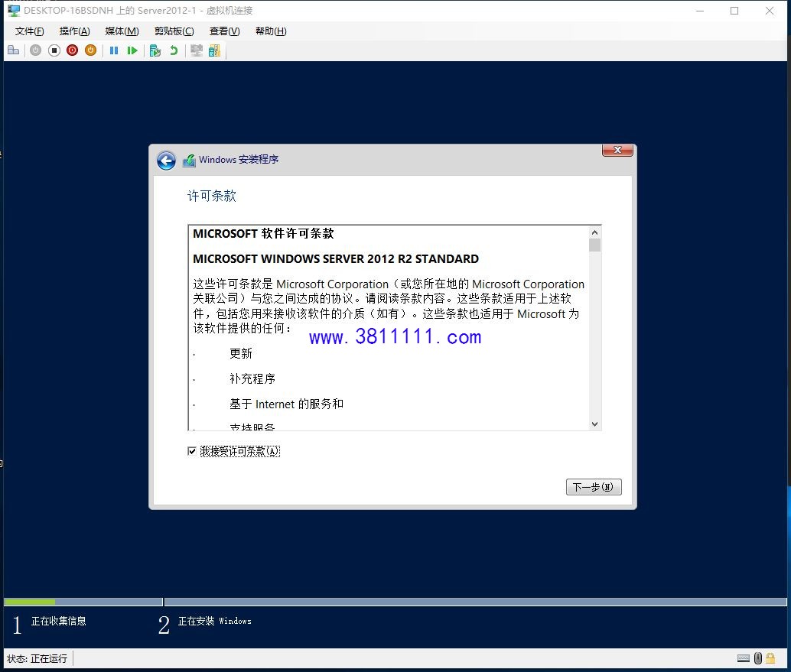Click the MICROSOFT 软件许可条款 title line
The width and height of the screenshot is (791, 672).
(x=263, y=233)
